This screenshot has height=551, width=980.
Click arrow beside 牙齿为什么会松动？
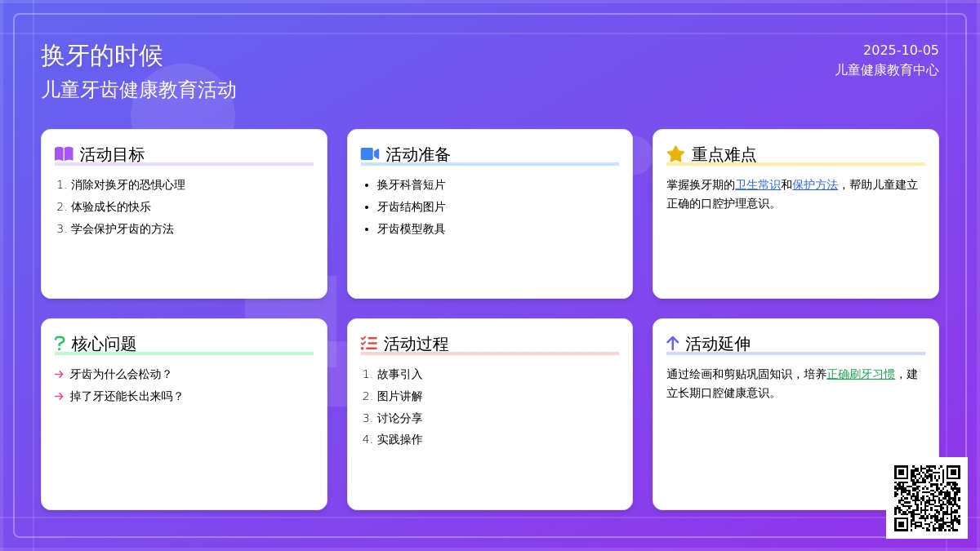coord(59,375)
